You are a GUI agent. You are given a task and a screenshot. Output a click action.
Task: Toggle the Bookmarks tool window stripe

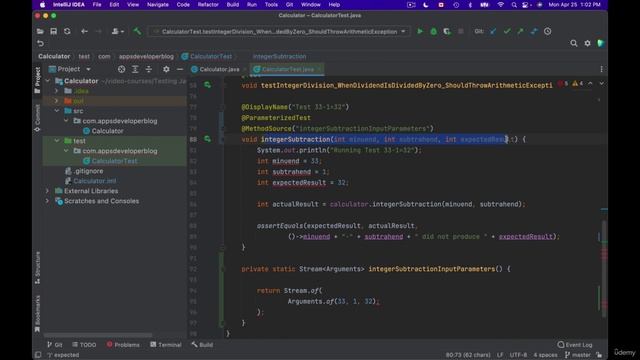click(38, 313)
